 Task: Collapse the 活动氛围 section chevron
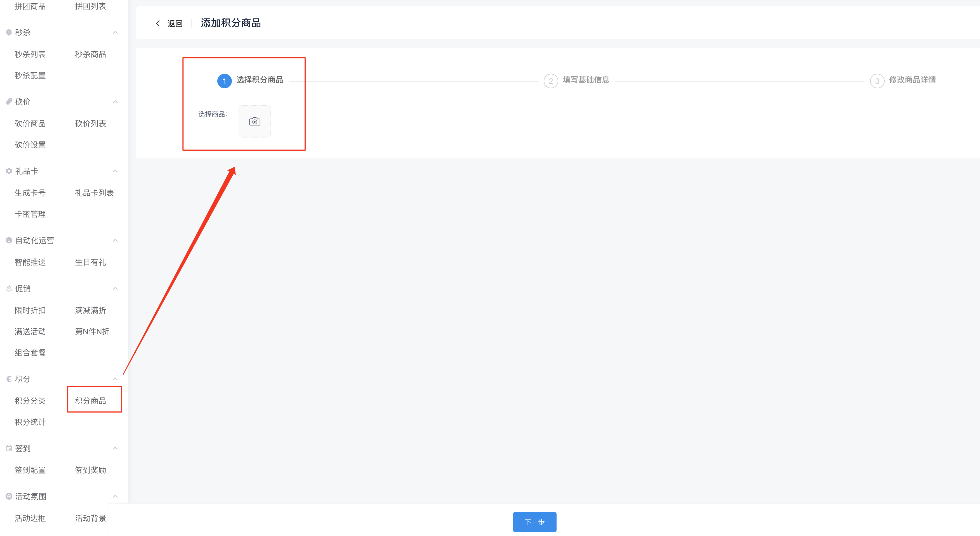(115, 496)
